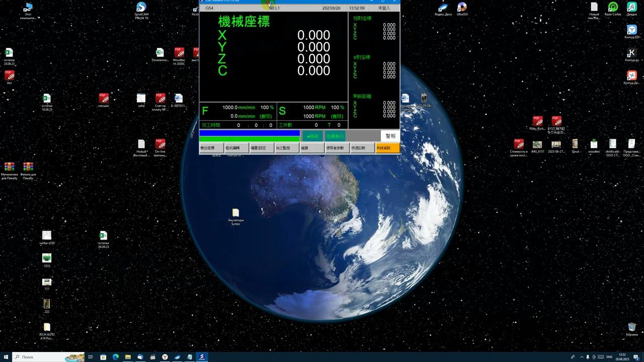Image resolution: width=644 pixels, height=362 pixels.
Task: Open the 機台座標 function key
Action: (211, 148)
